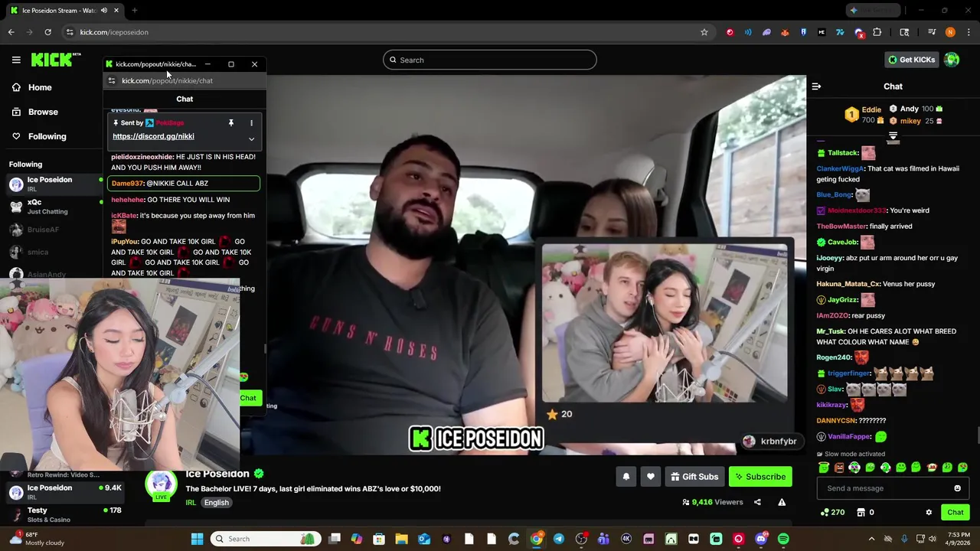Report the stream warning icon
Image resolution: width=980 pixels, height=551 pixels.
(782, 502)
